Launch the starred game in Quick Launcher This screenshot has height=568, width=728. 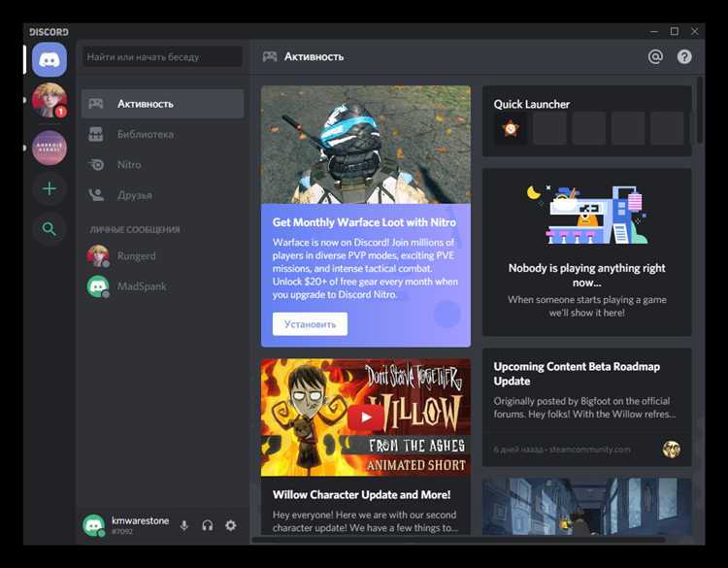[x=511, y=128]
